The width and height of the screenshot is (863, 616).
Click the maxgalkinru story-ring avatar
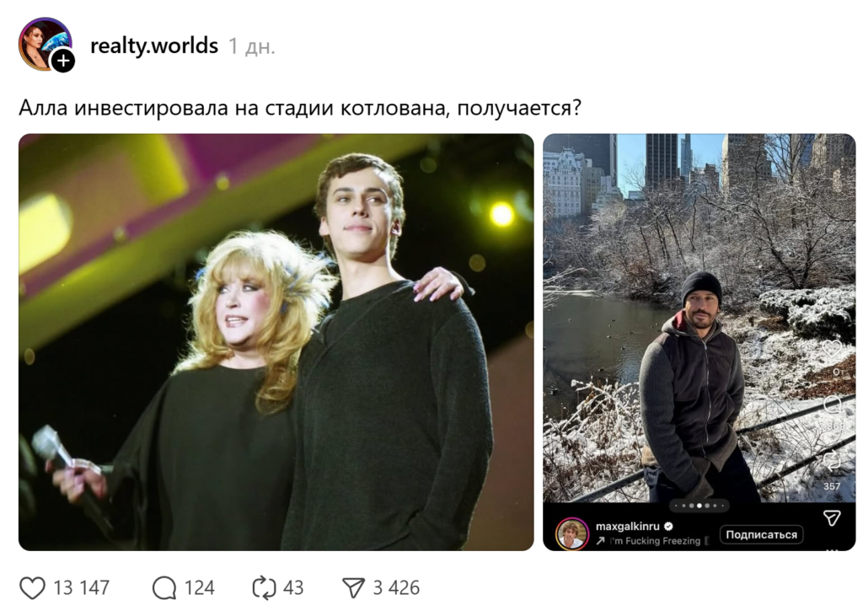tap(572, 533)
